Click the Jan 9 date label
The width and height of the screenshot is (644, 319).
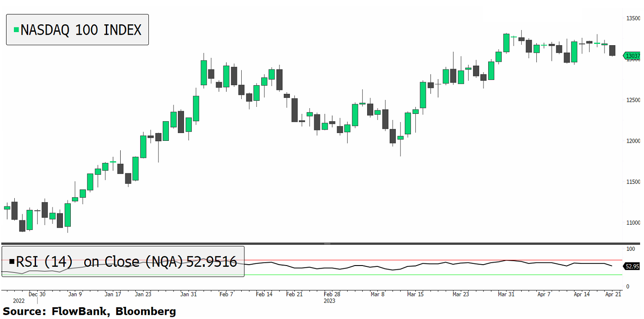pyautogui.click(x=75, y=294)
